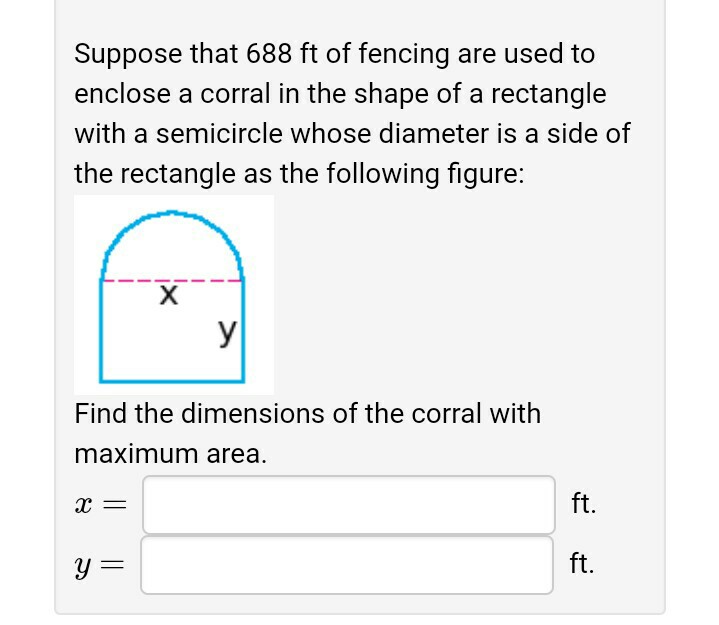This screenshot has width=719, height=625.
Task: Click the 'ft.' unit beside y field
Action: pyautogui.click(x=581, y=564)
